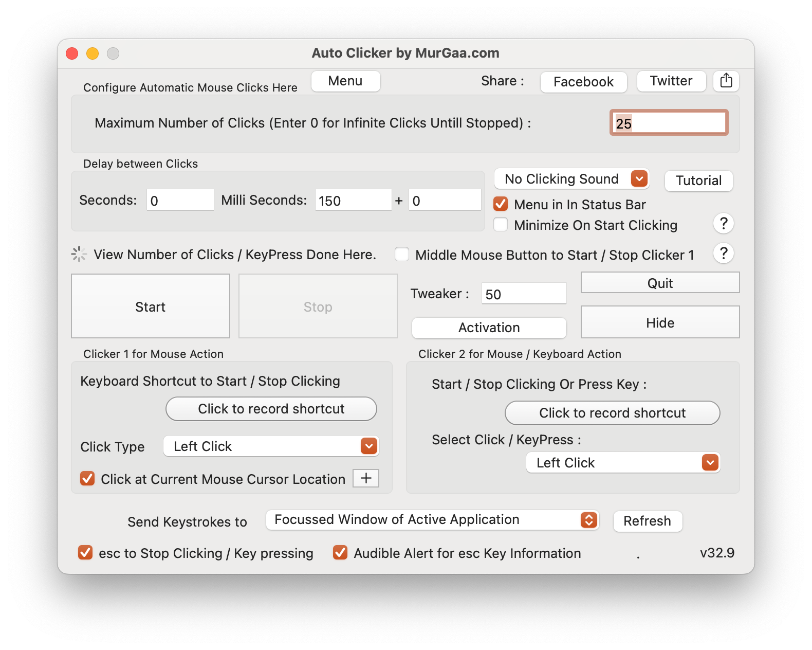Open the Activation dialog
The image size is (812, 650).
(489, 328)
